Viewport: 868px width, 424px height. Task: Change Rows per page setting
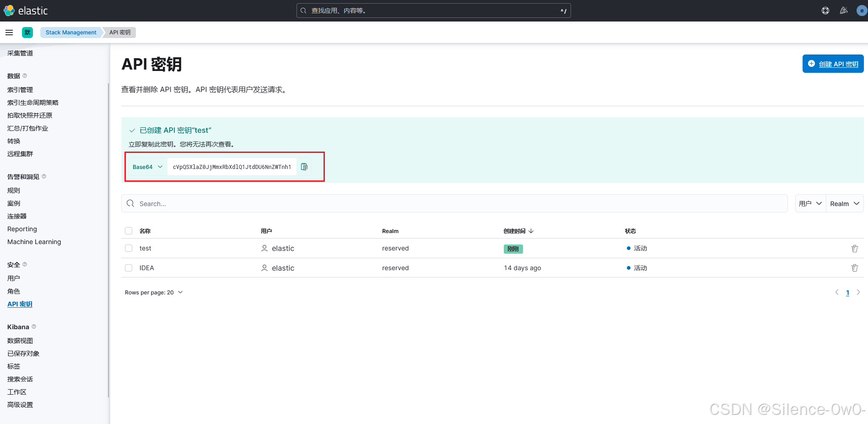[154, 292]
